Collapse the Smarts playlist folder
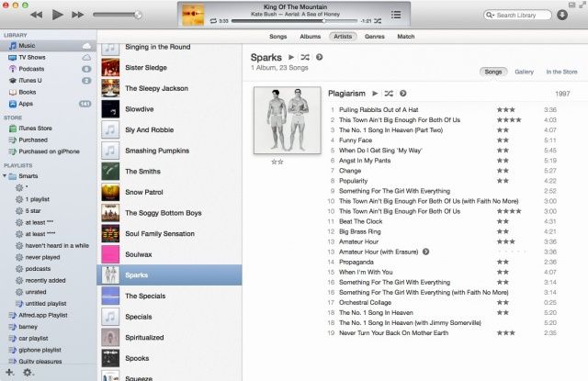Image resolution: width=588 pixels, height=381 pixels. (x=6, y=174)
